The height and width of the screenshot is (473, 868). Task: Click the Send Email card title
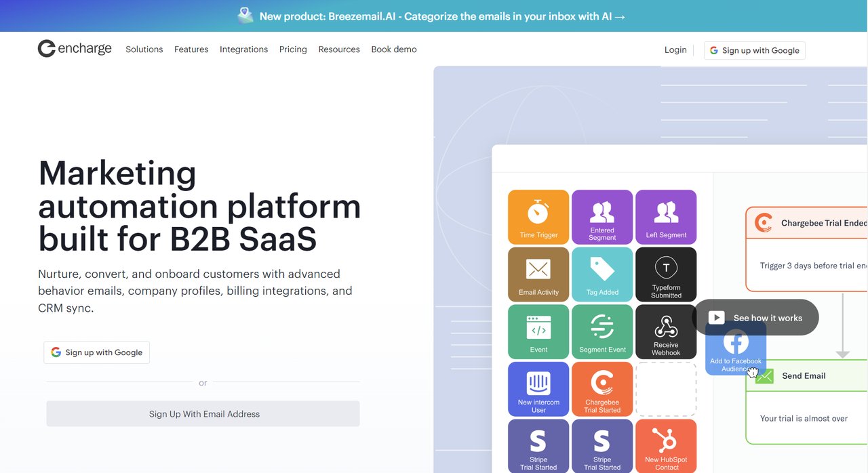click(804, 375)
